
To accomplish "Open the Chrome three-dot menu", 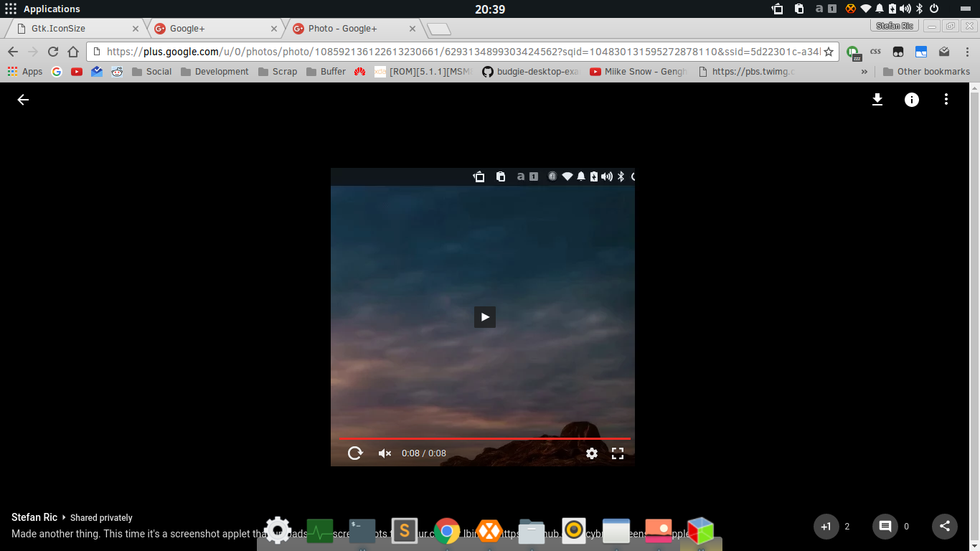I will tap(966, 52).
